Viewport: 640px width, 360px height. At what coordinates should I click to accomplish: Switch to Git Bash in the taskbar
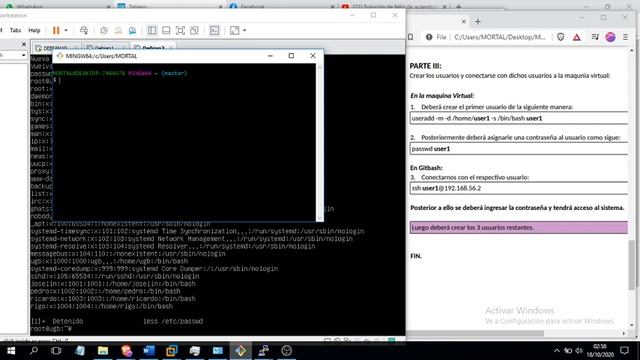240,351
